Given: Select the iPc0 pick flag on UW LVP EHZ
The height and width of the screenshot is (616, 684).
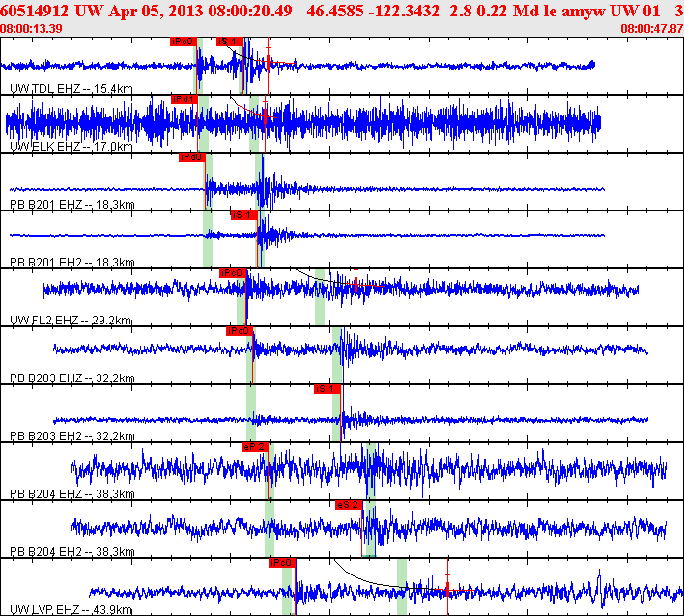Looking at the screenshot, I should pos(282,563).
